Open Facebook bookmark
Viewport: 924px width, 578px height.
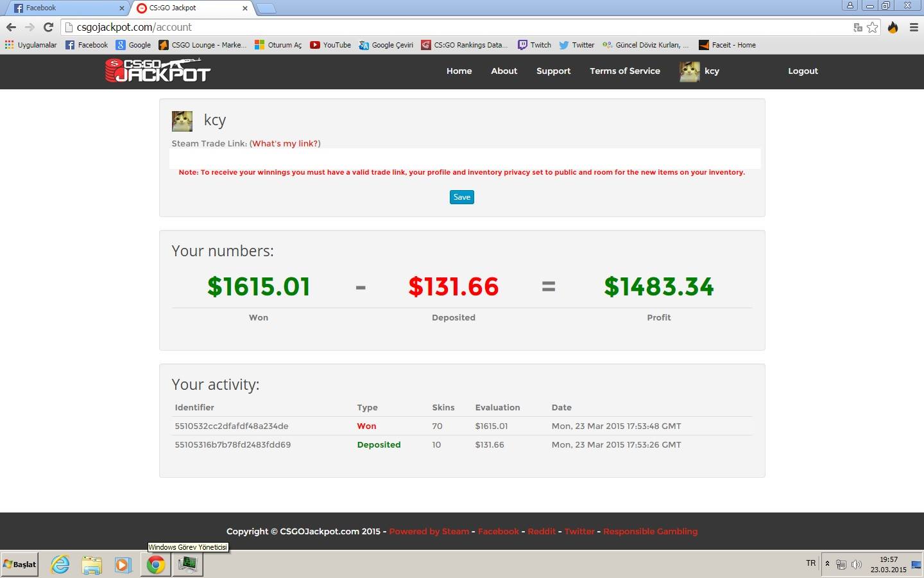tap(87, 45)
